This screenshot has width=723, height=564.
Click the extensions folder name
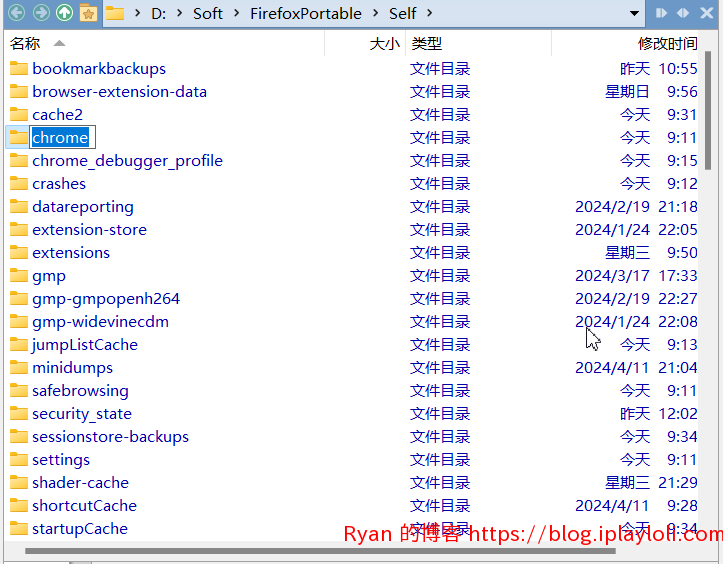[71, 252]
